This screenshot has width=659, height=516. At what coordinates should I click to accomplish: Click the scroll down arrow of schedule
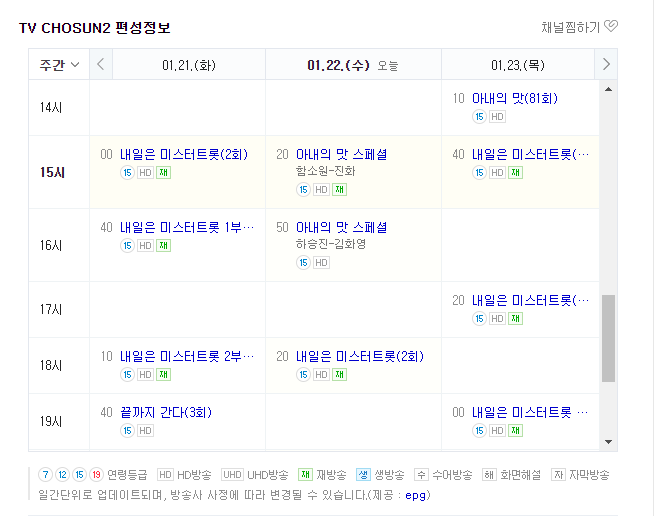[609, 441]
